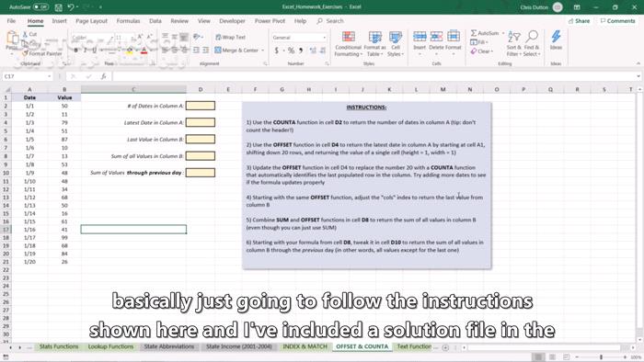Switch to Normal view in status bar
The height and width of the screenshot is (362, 644).
click(538, 357)
